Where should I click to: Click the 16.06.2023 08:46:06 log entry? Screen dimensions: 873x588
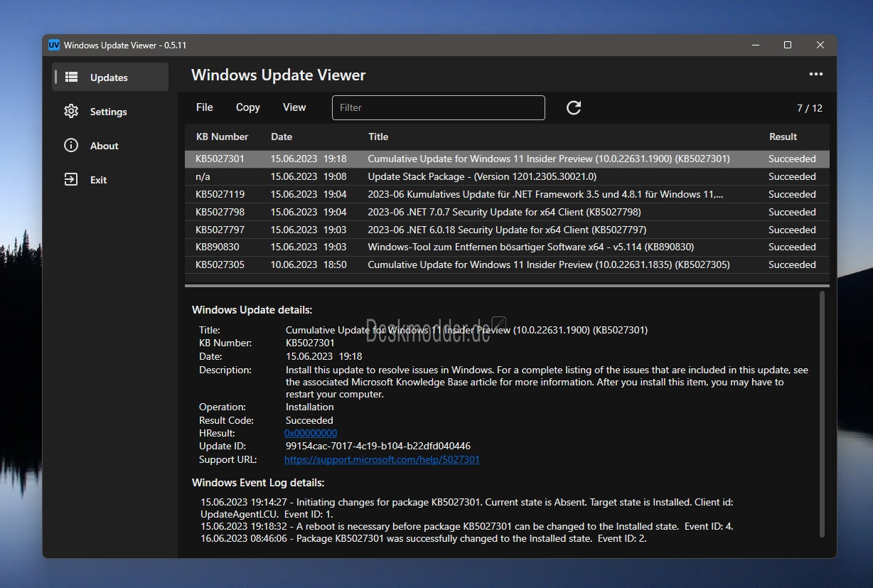click(x=424, y=538)
